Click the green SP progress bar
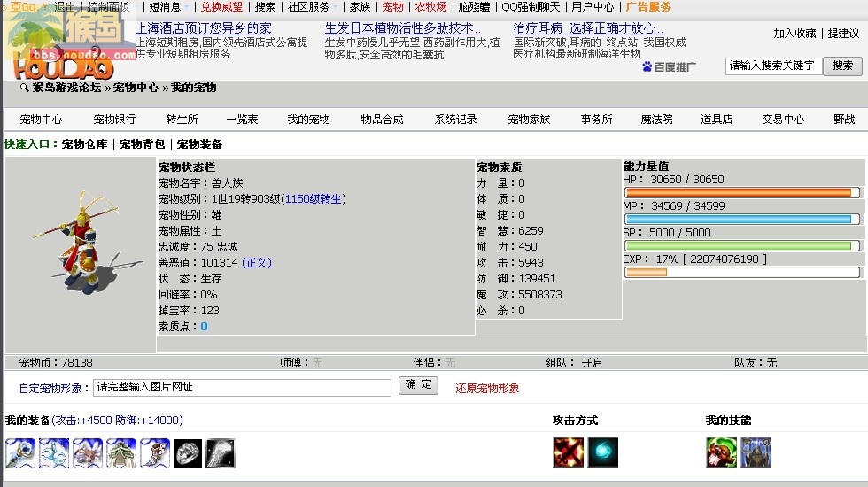 coord(742,246)
